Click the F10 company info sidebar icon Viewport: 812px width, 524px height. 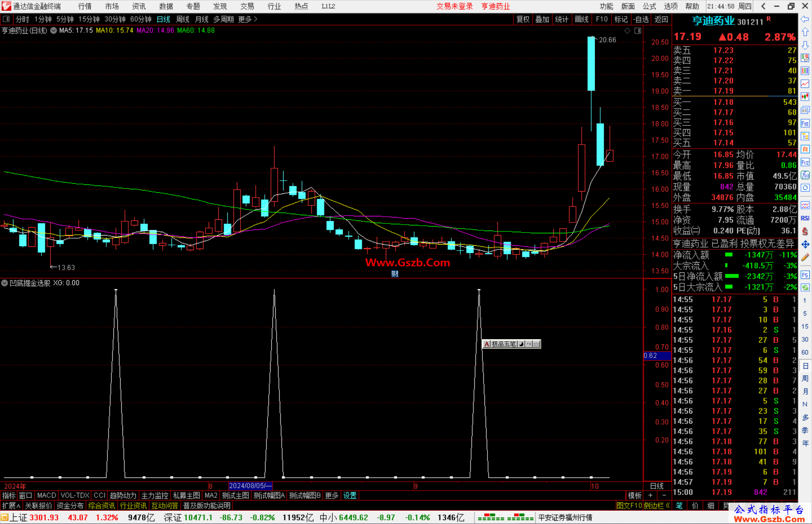(805, 123)
